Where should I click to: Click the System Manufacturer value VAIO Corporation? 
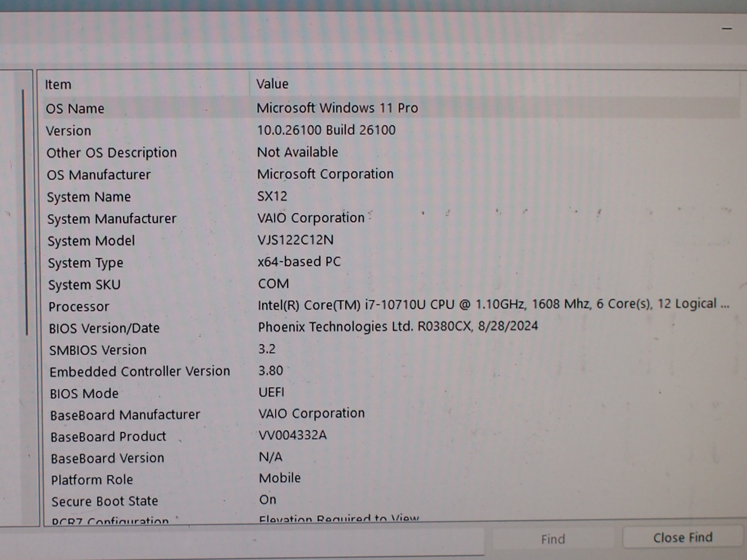coord(311,218)
